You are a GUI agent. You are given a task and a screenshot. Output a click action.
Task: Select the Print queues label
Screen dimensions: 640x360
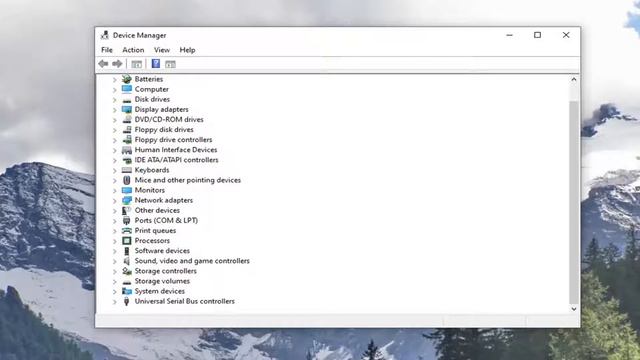coord(156,231)
